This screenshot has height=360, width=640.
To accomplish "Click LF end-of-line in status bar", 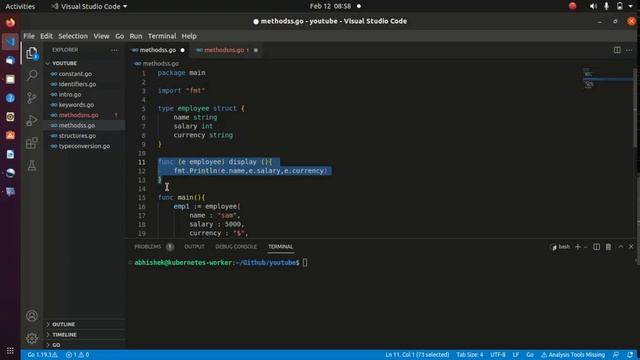I will (516, 355).
